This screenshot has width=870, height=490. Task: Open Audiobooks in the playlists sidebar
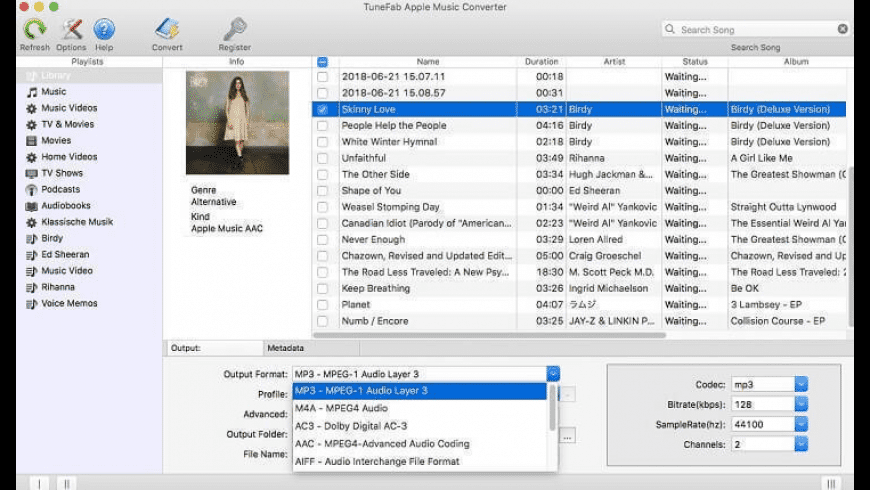coord(65,205)
